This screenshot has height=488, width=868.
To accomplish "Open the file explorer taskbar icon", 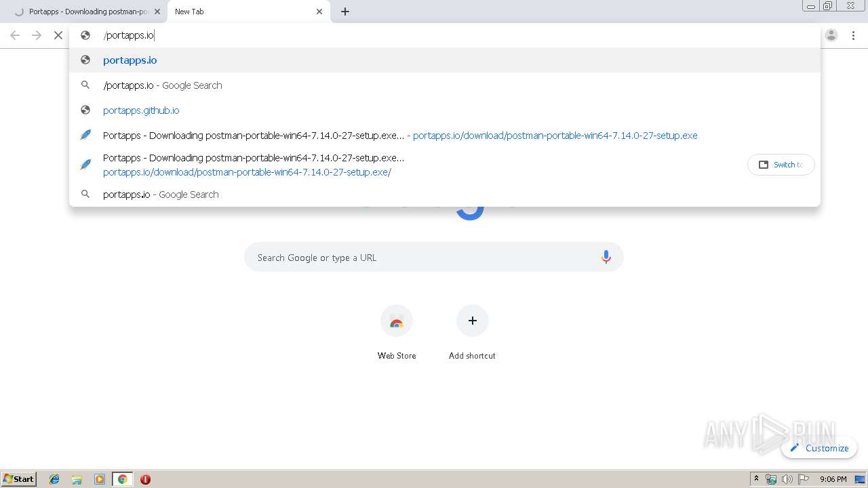I will [x=77, y=479].
